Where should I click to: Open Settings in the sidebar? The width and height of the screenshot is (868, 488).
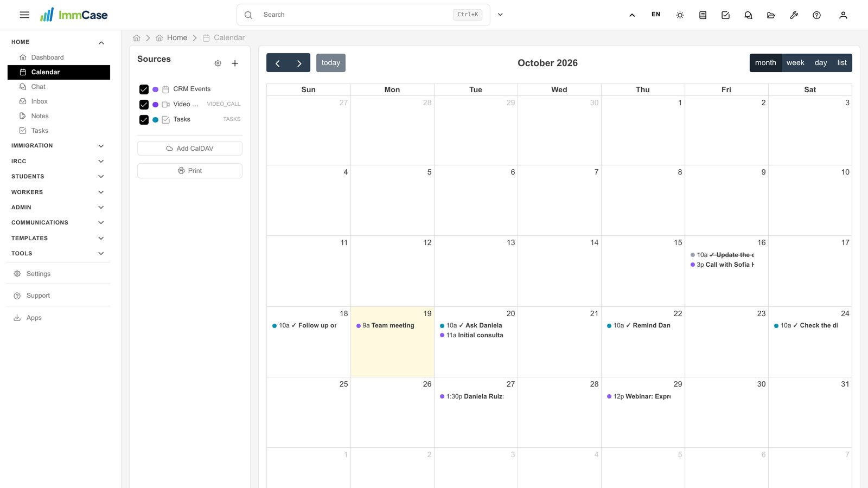point(59,274)
